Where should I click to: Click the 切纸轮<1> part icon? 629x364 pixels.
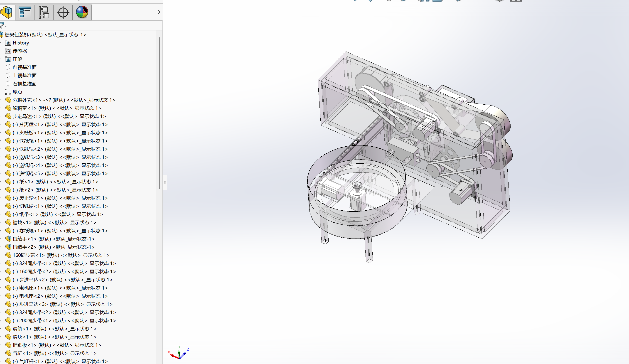[8, 206]
